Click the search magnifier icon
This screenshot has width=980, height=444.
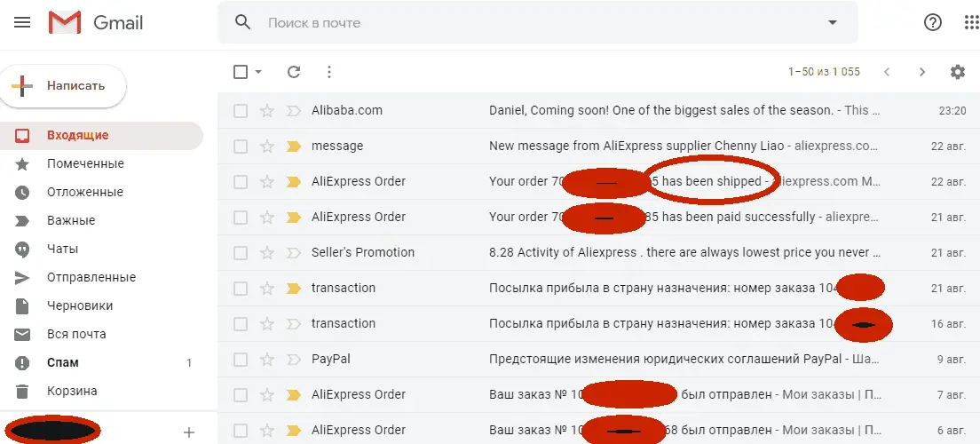(x=242, y=22)
